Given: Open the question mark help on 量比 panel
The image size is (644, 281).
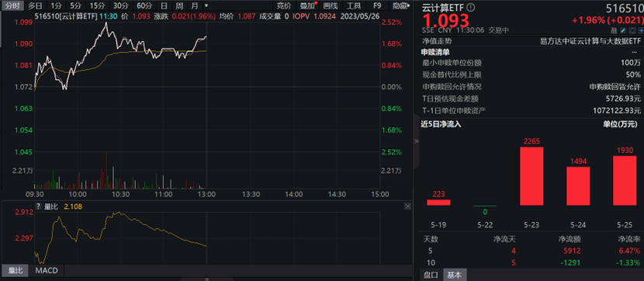Looking at the screenshot, I should (x=38, y=206).
